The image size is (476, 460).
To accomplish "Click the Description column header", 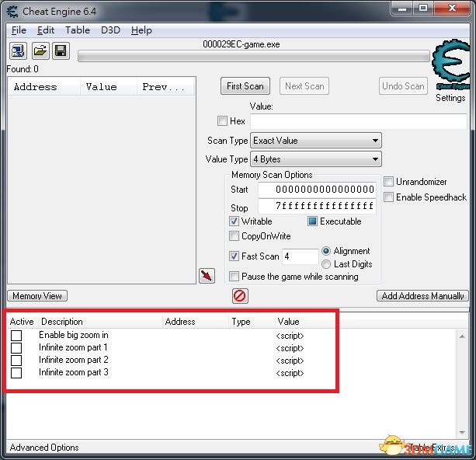I will (100, 322).
